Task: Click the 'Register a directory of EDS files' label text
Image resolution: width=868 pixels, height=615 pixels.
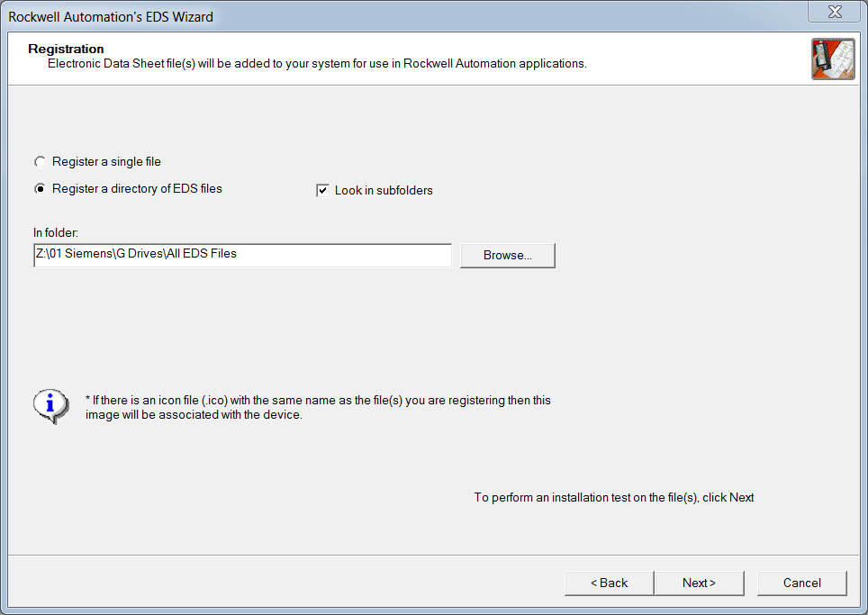Action: [x=137, y=189]
